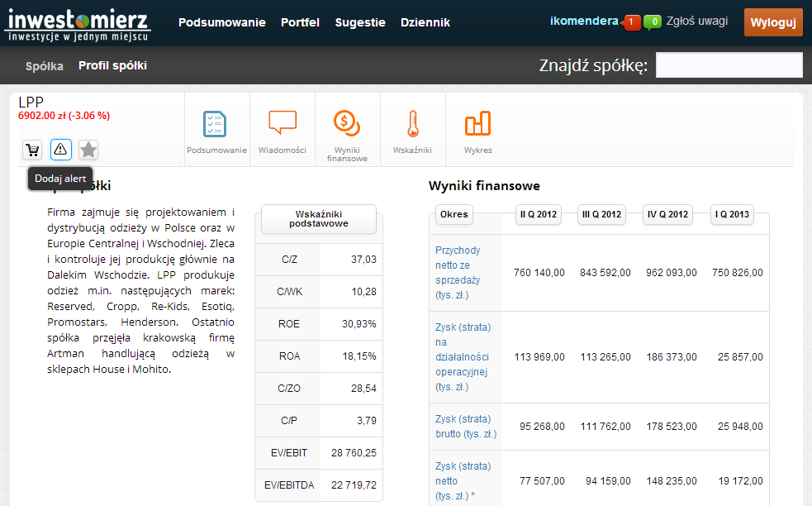Click the EV/EBIT value 28 760,25
Image resolution: width=812 pixels, height=506 pixels.
354,452
